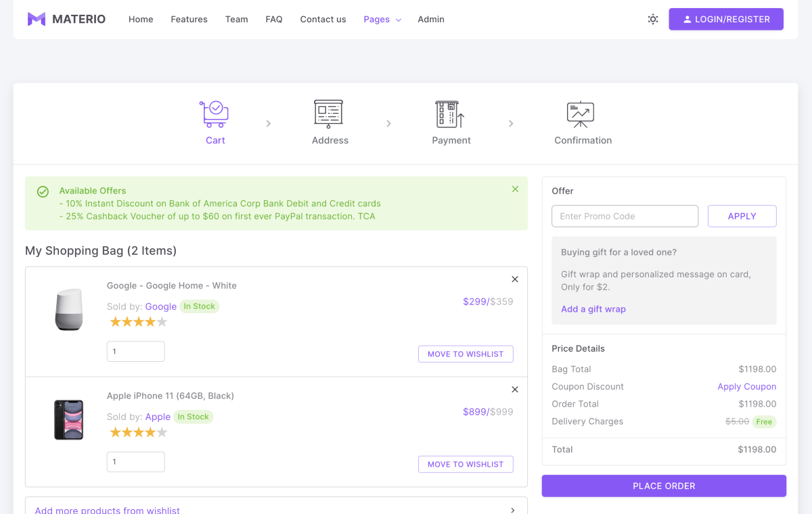Open the iPhone 11 product image

(69, 420)
